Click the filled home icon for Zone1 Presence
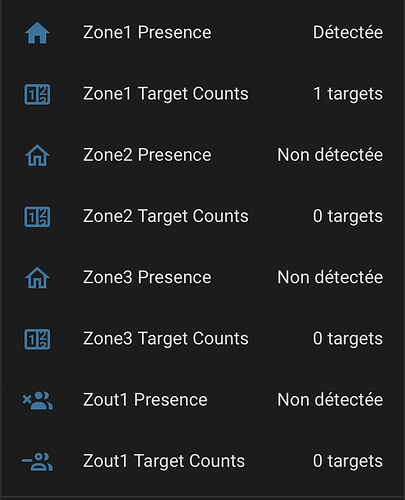Screen dimensions: 405x500 point(37,33)
